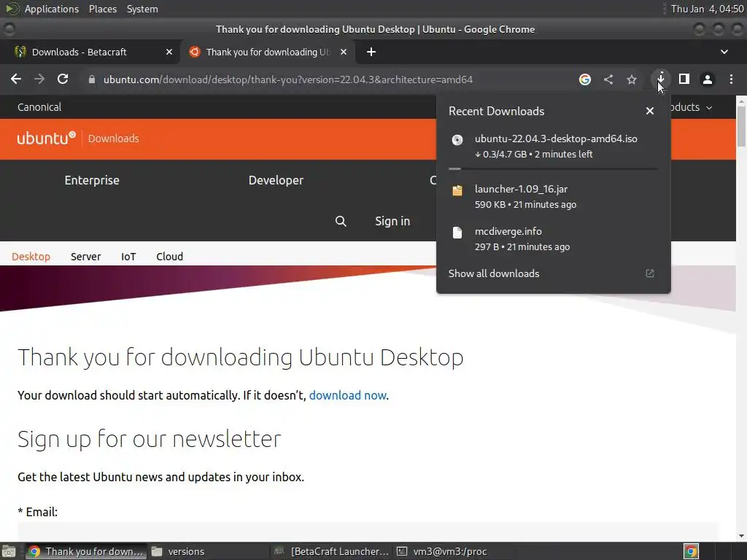The width and height of the screenshot is (747, 560).
Task: Open a new browser tab
Action: pos(371,52)
